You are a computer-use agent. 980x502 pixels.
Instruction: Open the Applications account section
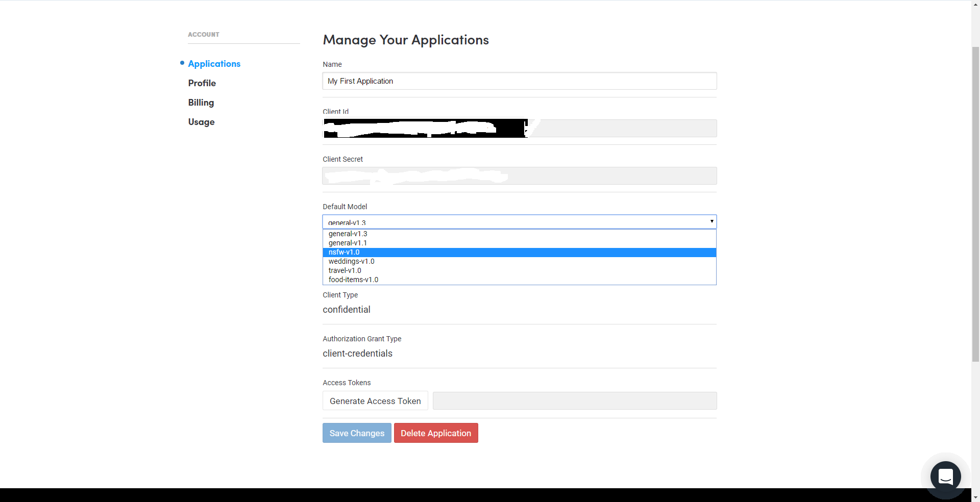pos(214,64)
